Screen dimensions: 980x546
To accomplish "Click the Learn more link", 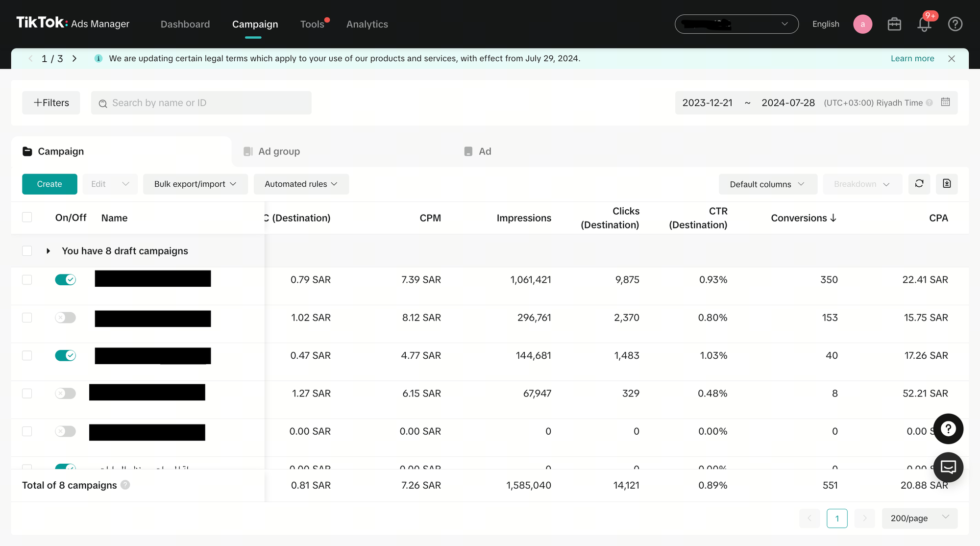I will [912, 58].
